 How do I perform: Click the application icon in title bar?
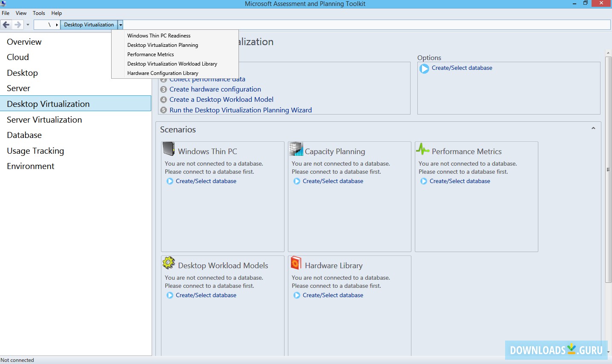tap(3, 4)
